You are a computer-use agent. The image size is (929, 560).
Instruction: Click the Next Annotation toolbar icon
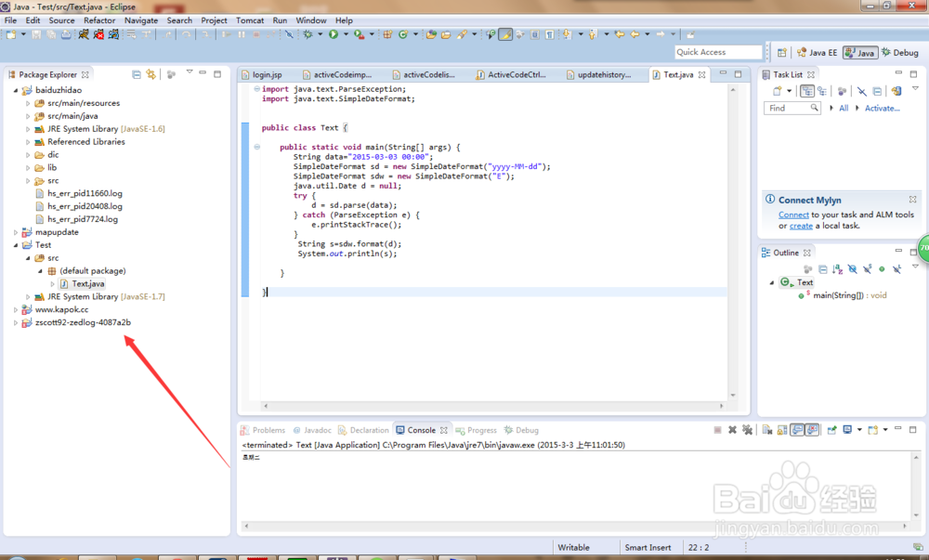[x=567, y=34]
